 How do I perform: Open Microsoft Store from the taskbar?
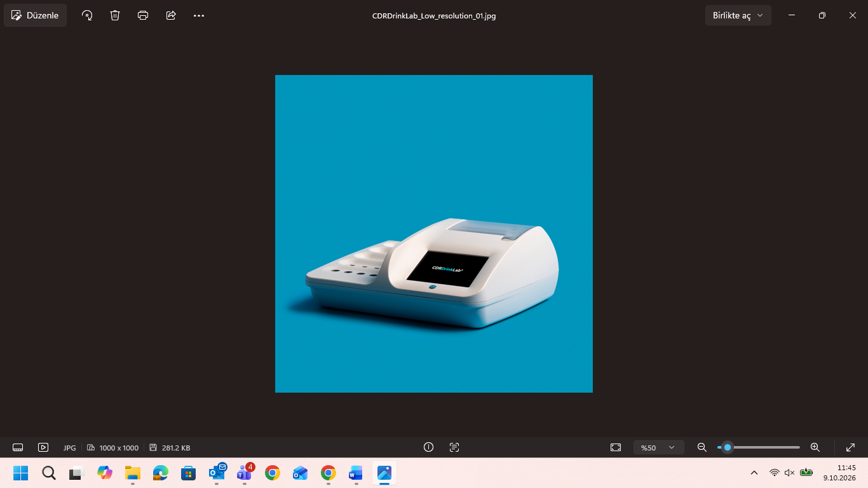click(x=188, y=473)
